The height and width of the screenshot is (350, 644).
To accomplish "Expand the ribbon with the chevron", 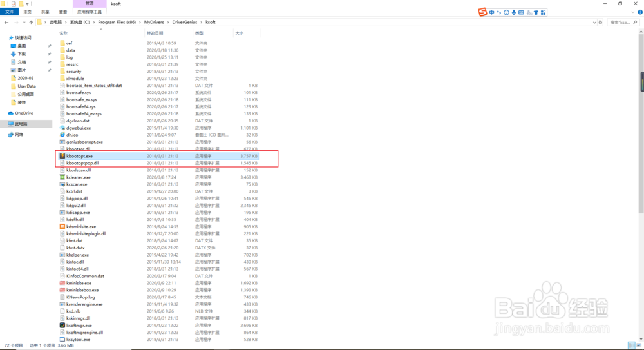I will [633, 12].
